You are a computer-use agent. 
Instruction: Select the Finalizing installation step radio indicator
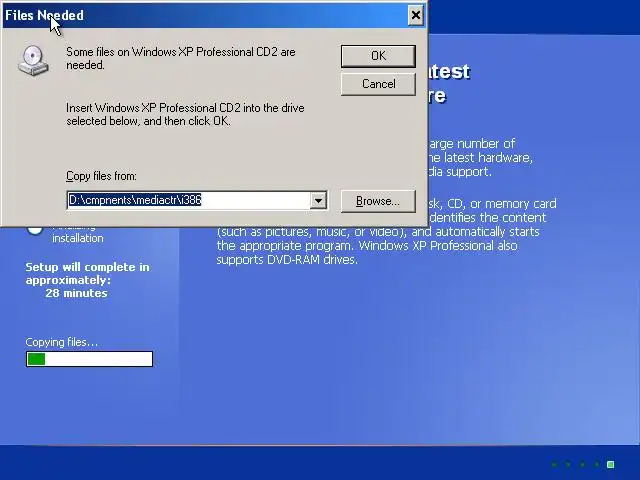(x=35, y=230)
